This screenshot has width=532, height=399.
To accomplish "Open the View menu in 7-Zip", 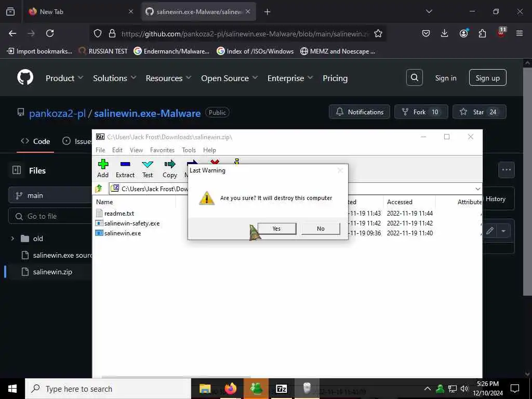I will pyautogui.click(x=137, y=150).
